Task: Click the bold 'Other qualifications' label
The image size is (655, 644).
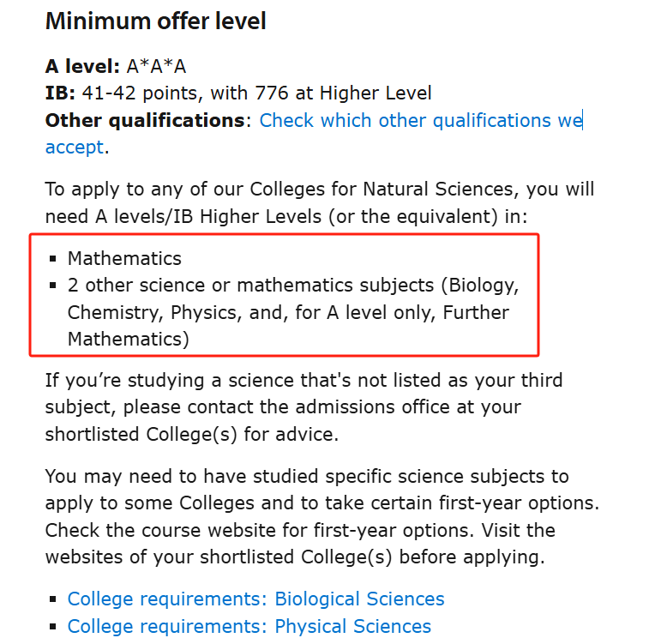Action: 144,120
